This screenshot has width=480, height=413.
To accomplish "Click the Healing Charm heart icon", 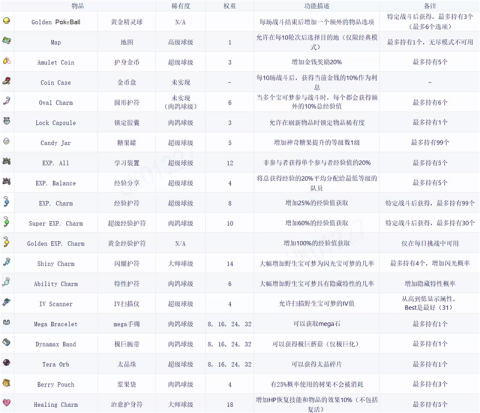I will [6, 403].
